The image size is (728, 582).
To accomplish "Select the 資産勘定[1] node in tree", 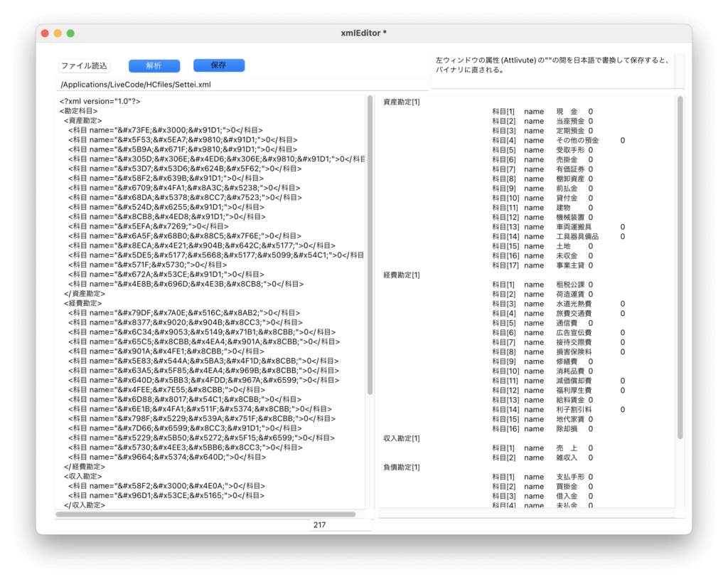I will pyautogui.click(x=402, y=102).
